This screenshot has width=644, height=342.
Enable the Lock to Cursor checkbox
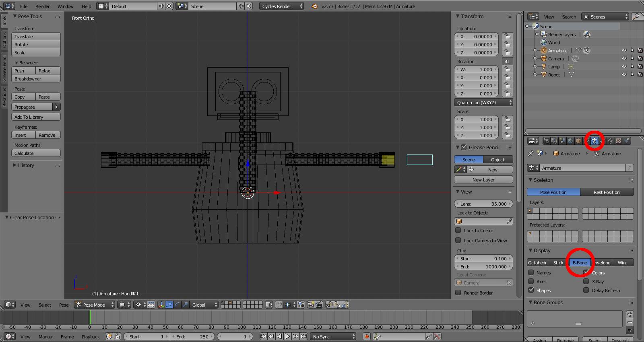[x=458, y=231]
